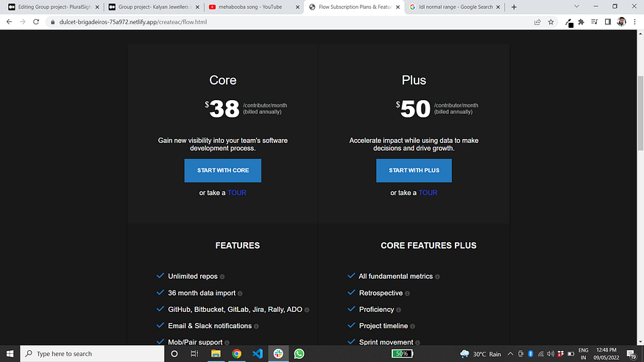644x362 pixels.
Task: Click the TOUR link under Plus plan
Action: pyautogui.click(x=428, y=193)
